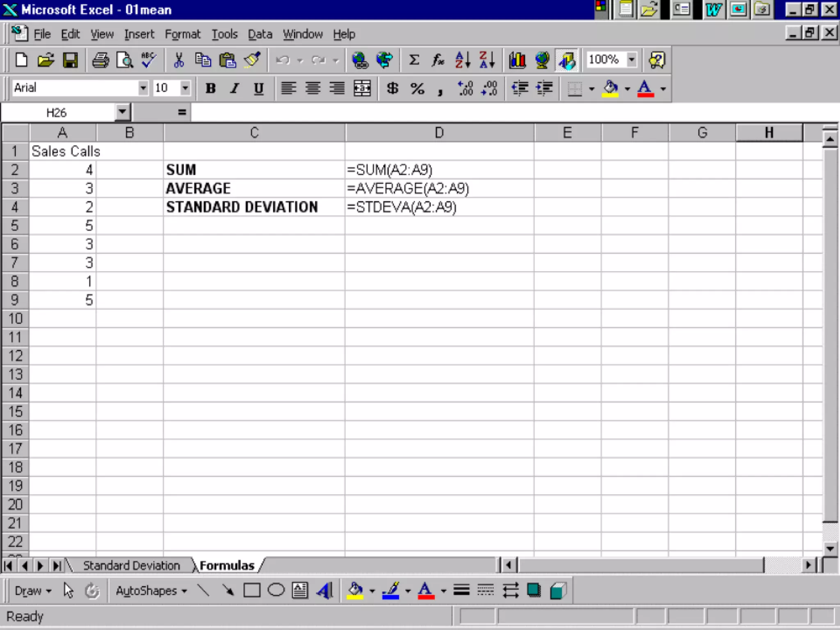Apply the yellow fill color swatch
The image size is (840, 630).
pos(610,88)
